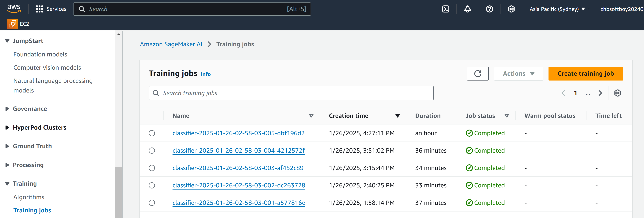The width and height of the screenshot is (644, 218).
Task: Collapse the JumpStart sidebar section
Action: pyautogui.click(x=7, y=41)
